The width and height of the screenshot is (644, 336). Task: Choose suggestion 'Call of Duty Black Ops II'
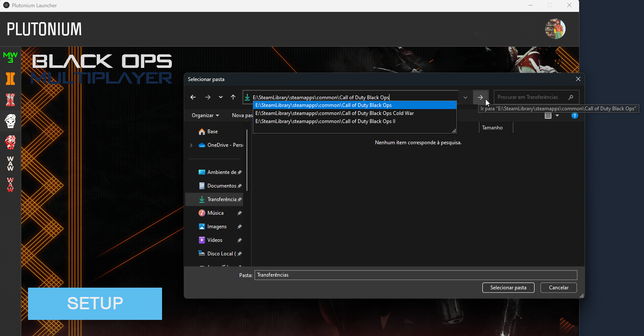(355, 121)
